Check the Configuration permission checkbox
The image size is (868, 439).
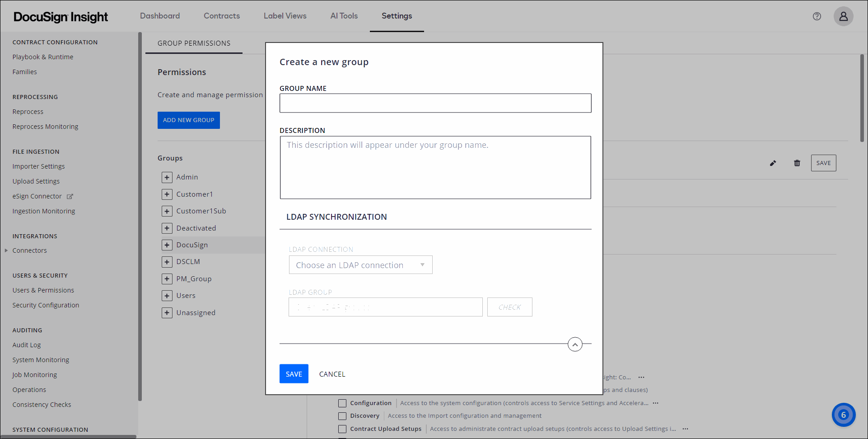[x=342, y=403]
